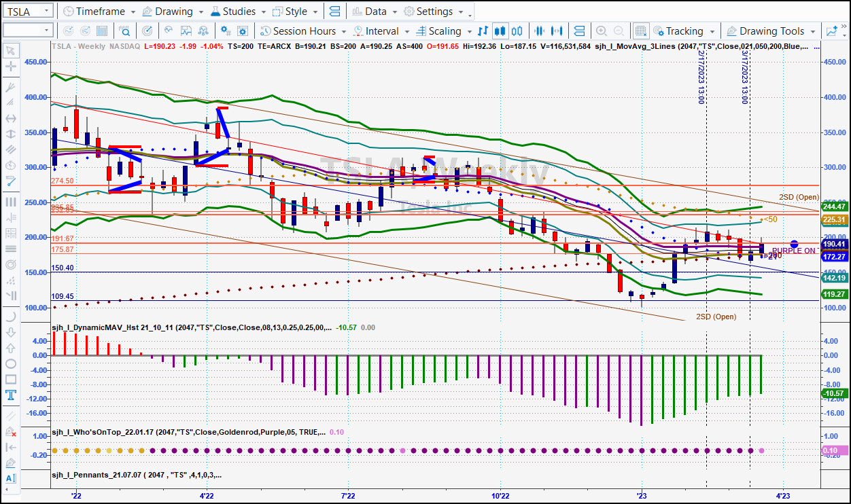Click the 190.41 blue last price tag

[x=834, y=244]
